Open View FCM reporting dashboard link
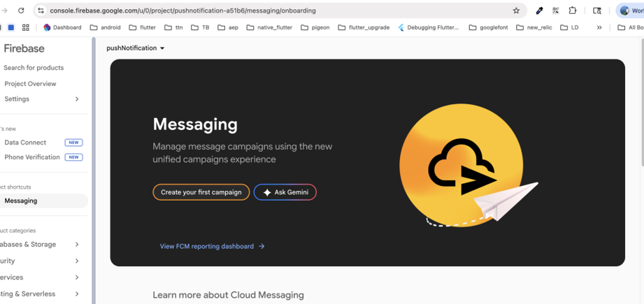The width and height of the screenshot is (644, 304). pos(212,246)
